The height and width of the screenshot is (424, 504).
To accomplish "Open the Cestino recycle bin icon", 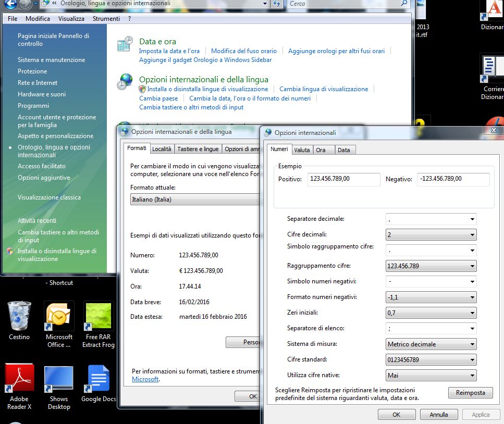I will [19, 316].
